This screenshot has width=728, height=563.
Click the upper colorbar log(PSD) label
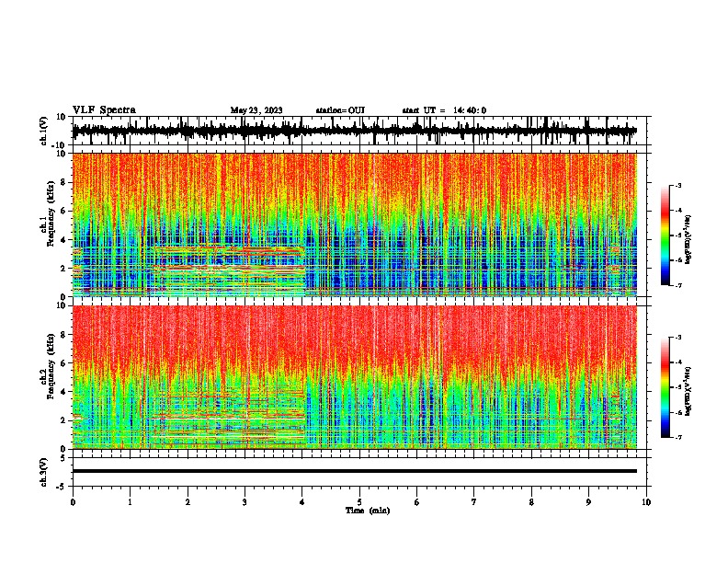tap(688, 239)
